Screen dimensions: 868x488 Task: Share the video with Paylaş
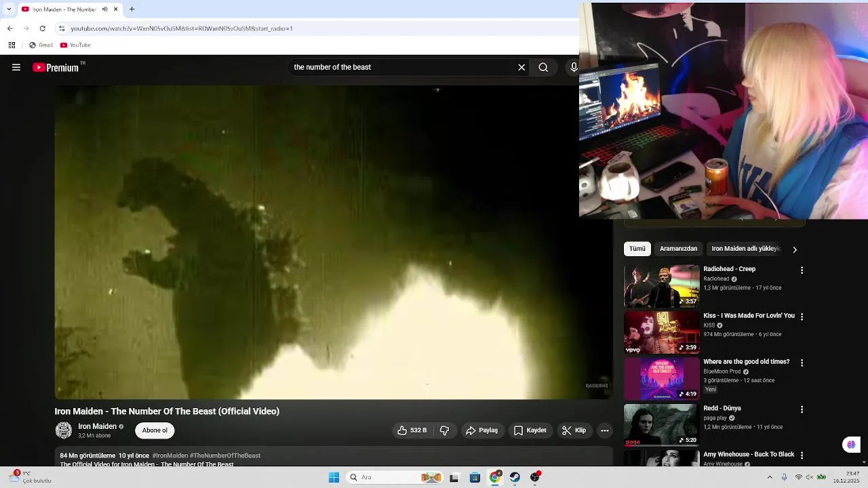point(482,430)
